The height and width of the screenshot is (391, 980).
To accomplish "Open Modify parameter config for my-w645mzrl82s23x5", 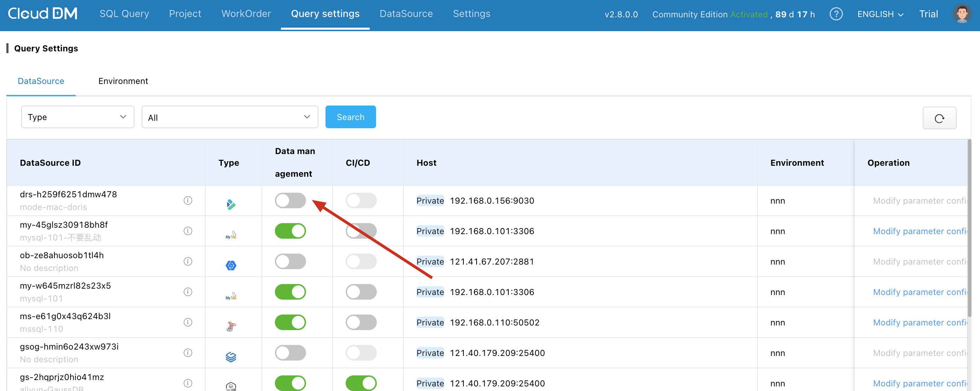I will (x=920, y=291).
